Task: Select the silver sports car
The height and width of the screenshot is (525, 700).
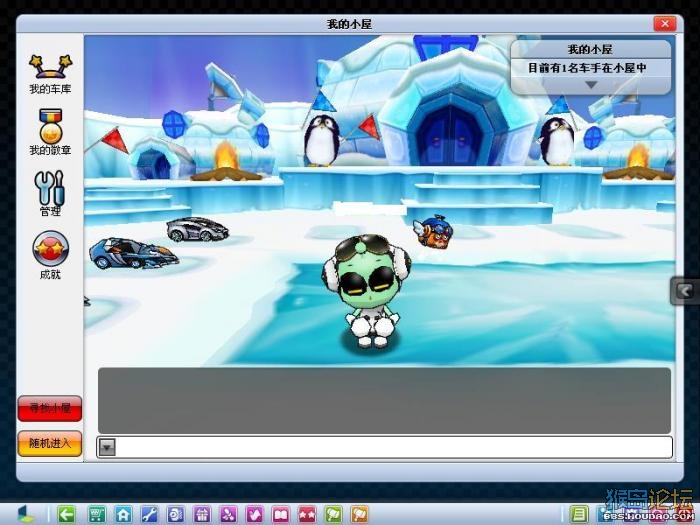Action: 197,229
